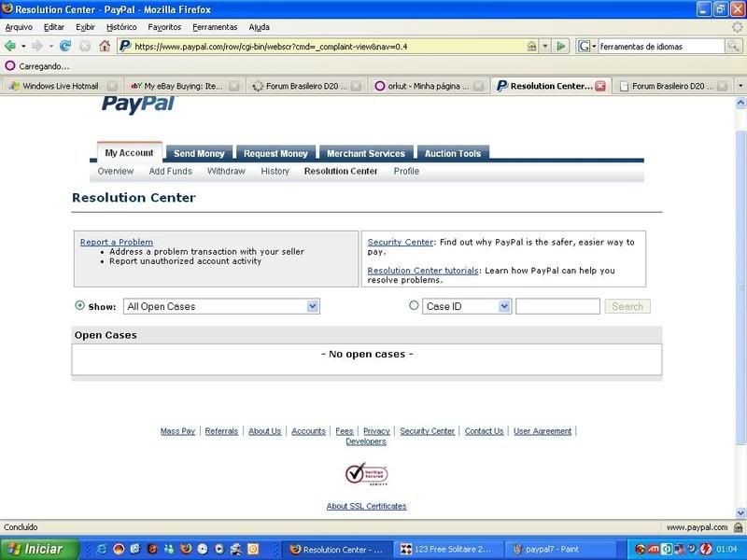Click the PayPal site icon in the address bar
Image resolution: width=747 pixels, height=560 pixels.
pos(125,46)
